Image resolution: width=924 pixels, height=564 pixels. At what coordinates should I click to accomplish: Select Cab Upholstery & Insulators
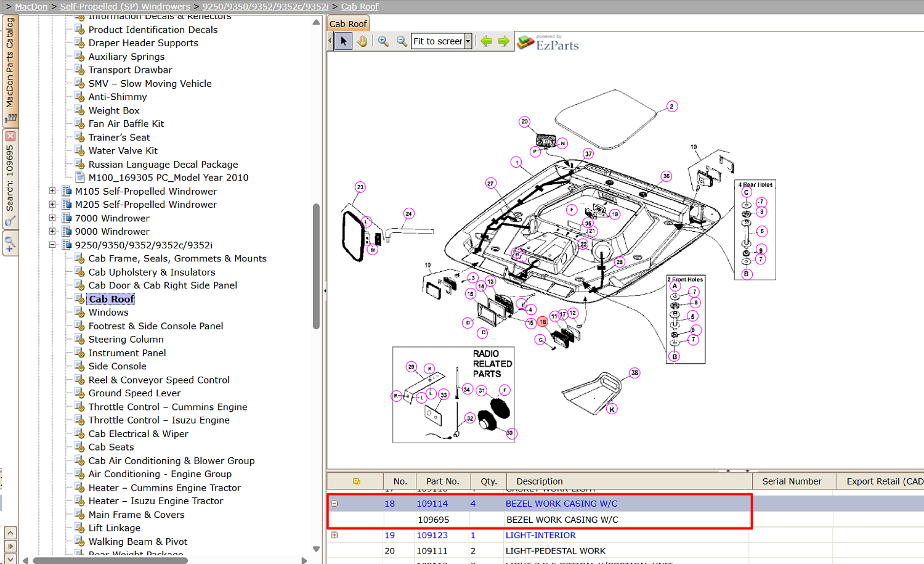click(152, 272)
